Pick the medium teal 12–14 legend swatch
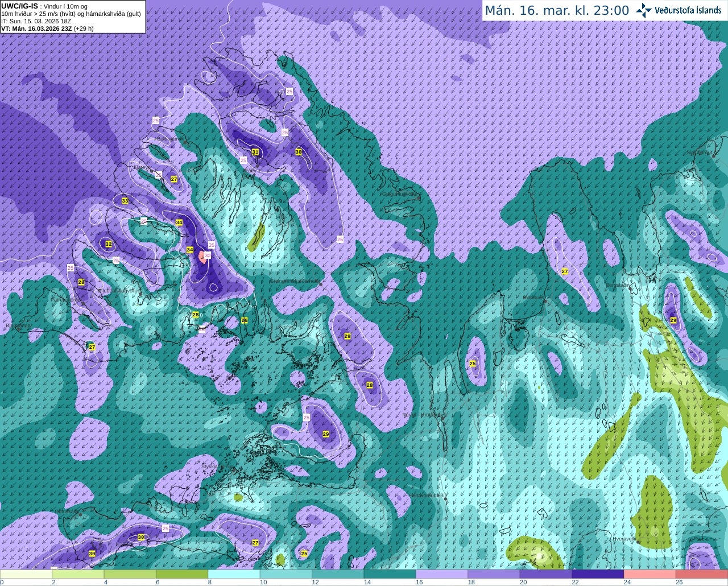 (x=338, y=574)
